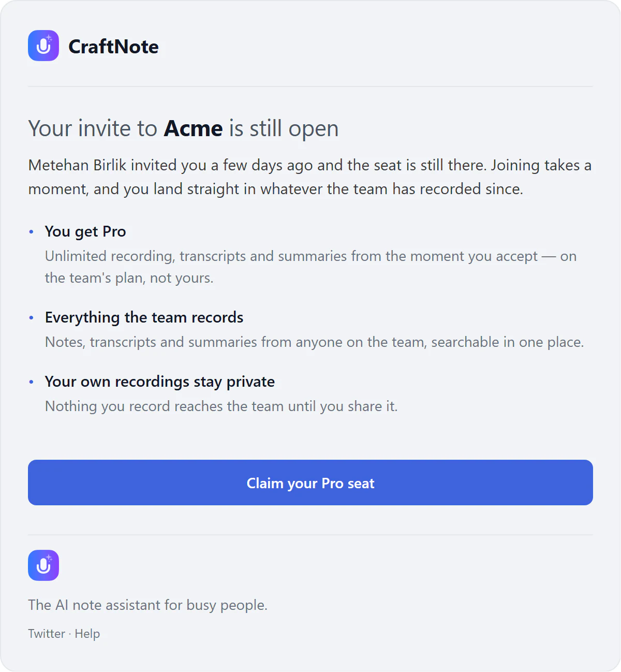621x672 pixels.
Task: Claim your Pro seat
Action: [310, 483]
